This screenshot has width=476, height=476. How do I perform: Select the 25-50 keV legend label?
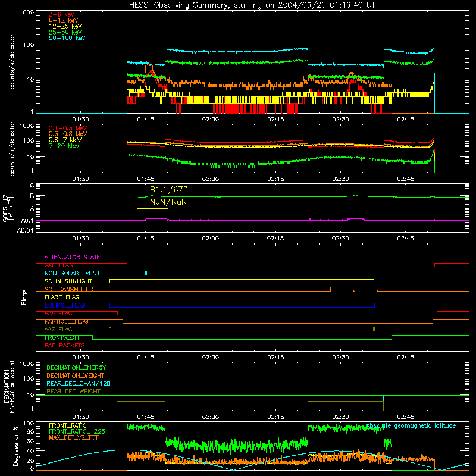[65, 32]
